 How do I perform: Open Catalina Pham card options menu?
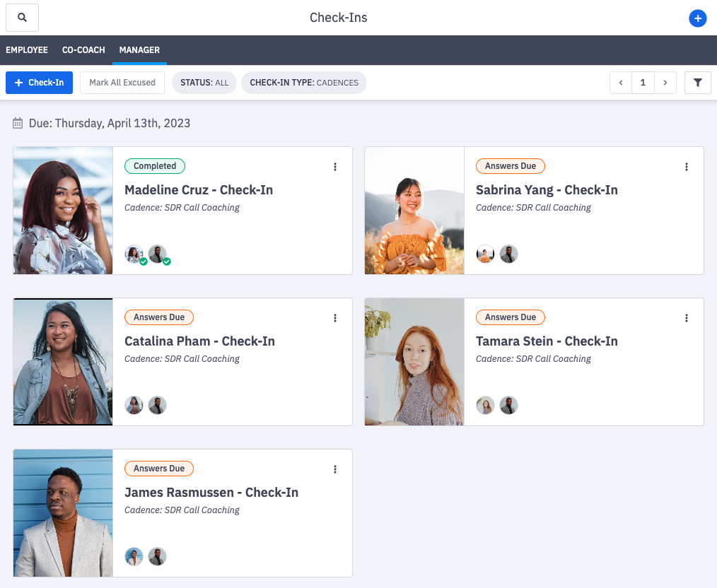(x=335, y=318)
